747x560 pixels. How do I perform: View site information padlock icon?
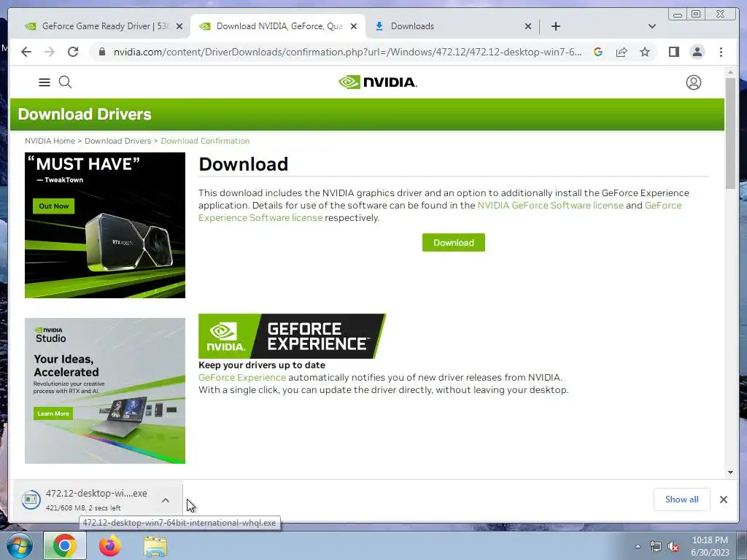pyautogui.click(x=101, y=52)
